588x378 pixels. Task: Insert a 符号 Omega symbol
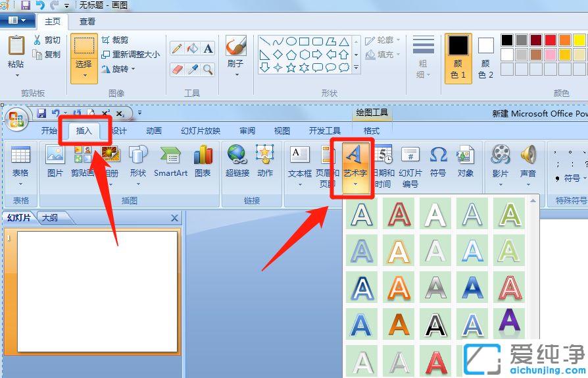point(438,161)
